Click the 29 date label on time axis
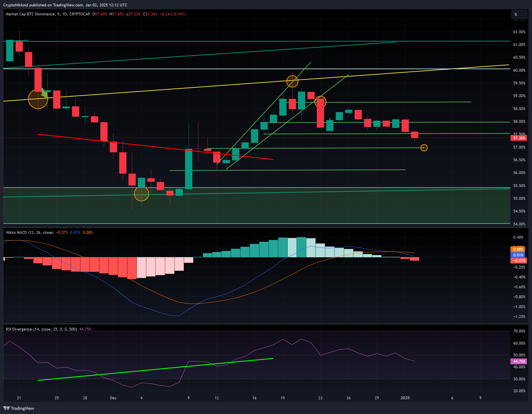Screen dimensions: 532x414 [x=377, y=398]
